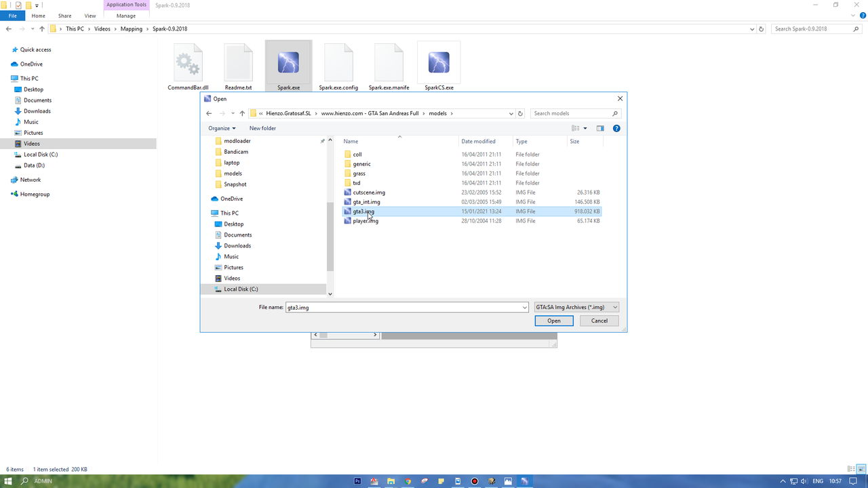
Task: Select the generic folder row
Action: (471, 164)
